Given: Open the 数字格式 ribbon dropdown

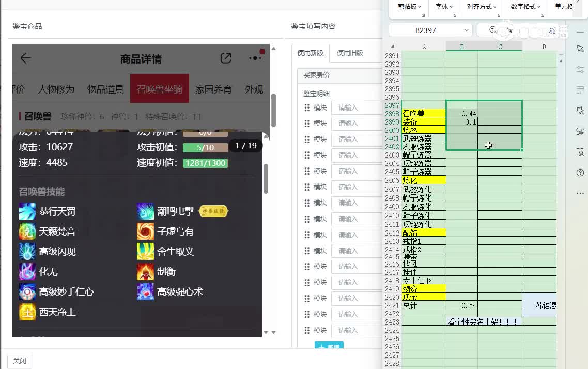Looking at the screenshot, I should click(x=525, y=7).
